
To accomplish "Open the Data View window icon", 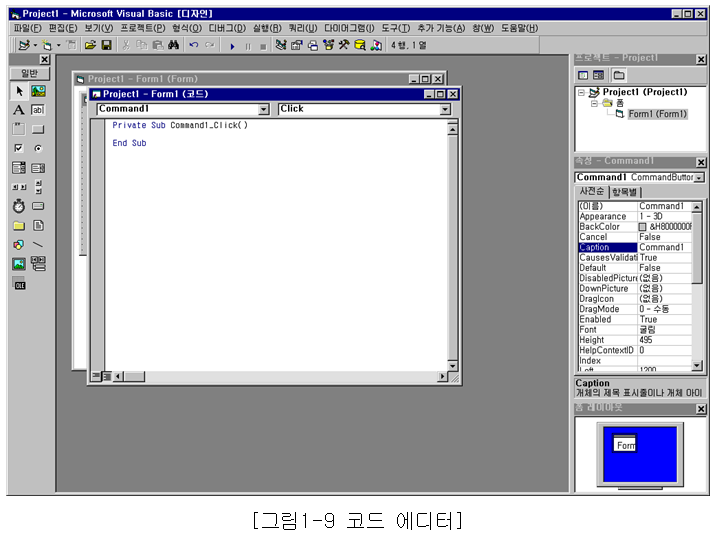I will click(360, 45).
